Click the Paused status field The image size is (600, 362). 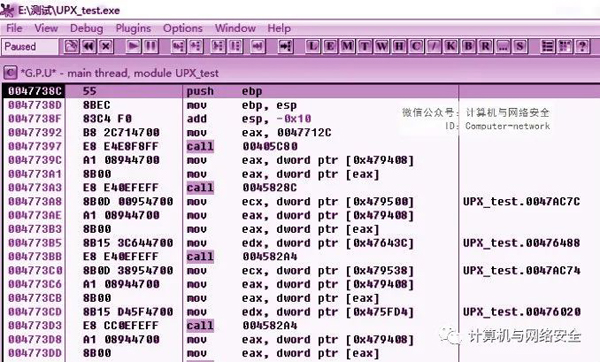pyautogui.click(x=30, y=47)
